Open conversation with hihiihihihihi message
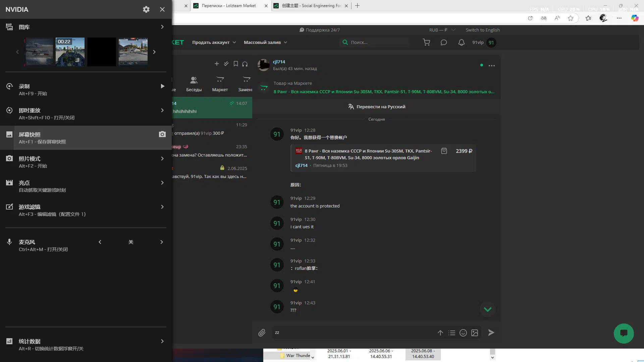Screen dimensions: 644x362 point(212,108)
